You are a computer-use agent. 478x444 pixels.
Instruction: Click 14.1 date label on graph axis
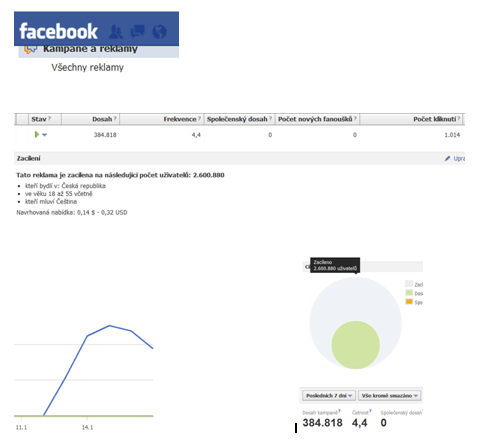87,428
